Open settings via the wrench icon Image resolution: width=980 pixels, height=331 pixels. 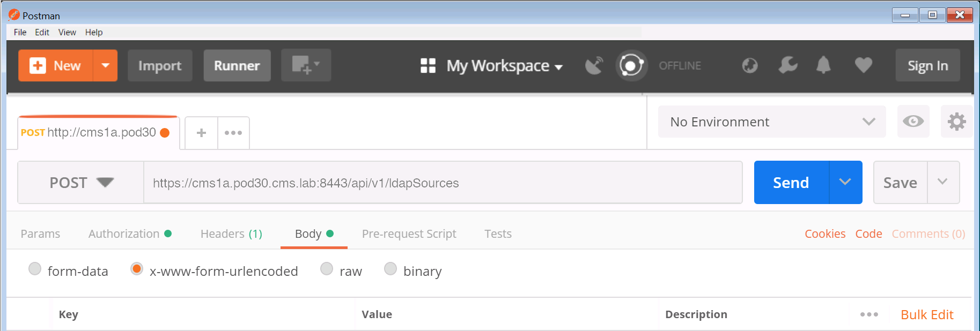point(787,65)
